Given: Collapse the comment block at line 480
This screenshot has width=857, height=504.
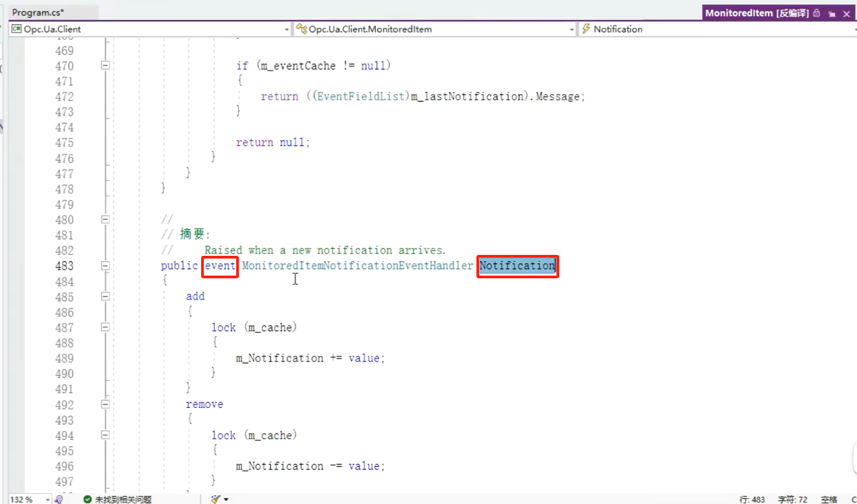Looking at the screenshot, I should pyautogui.click(x=105, y=219).
